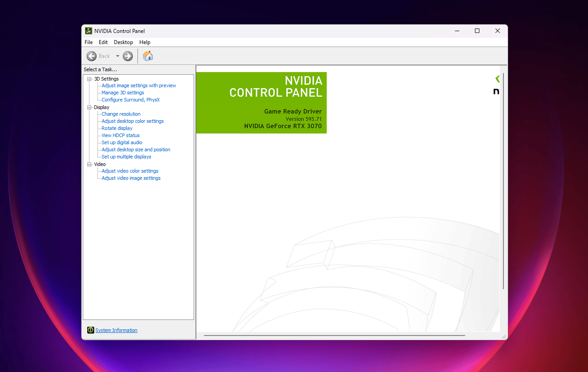Open Adjust image settings with preview
588x372 pixels.
tap(139, 85)
